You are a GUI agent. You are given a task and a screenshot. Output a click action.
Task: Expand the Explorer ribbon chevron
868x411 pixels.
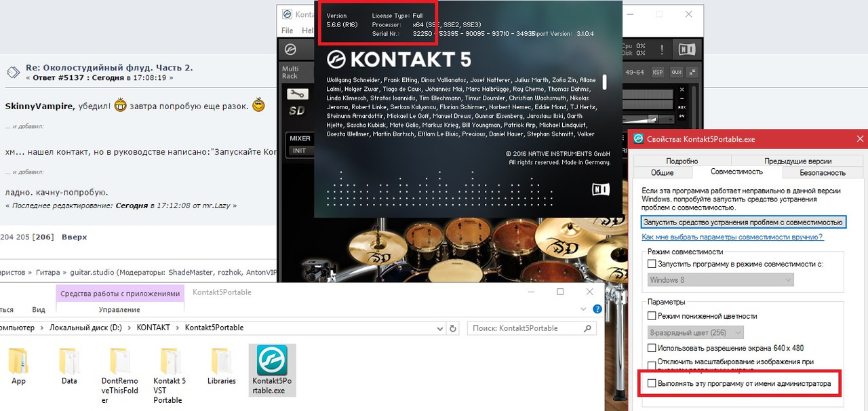coord(585,309)
